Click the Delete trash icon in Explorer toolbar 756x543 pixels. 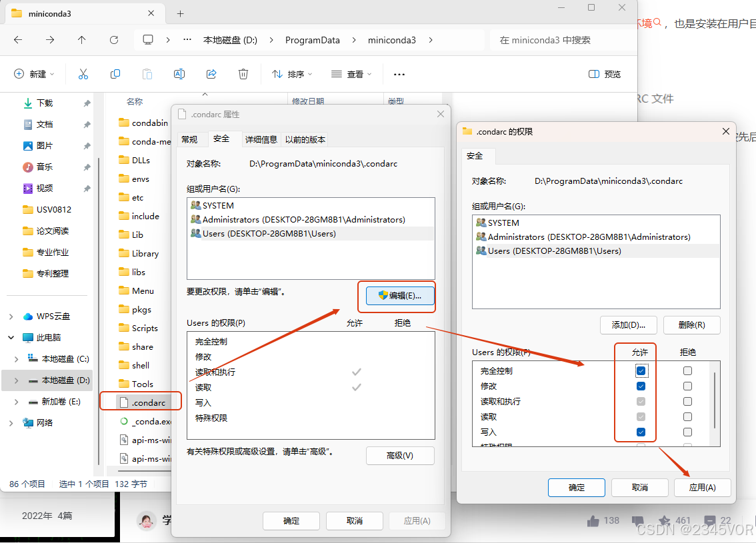pos(243,74)
